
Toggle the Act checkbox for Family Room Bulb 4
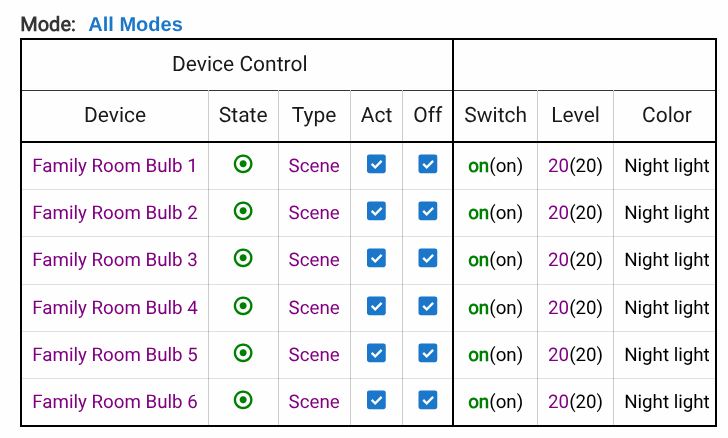point(376,306)
